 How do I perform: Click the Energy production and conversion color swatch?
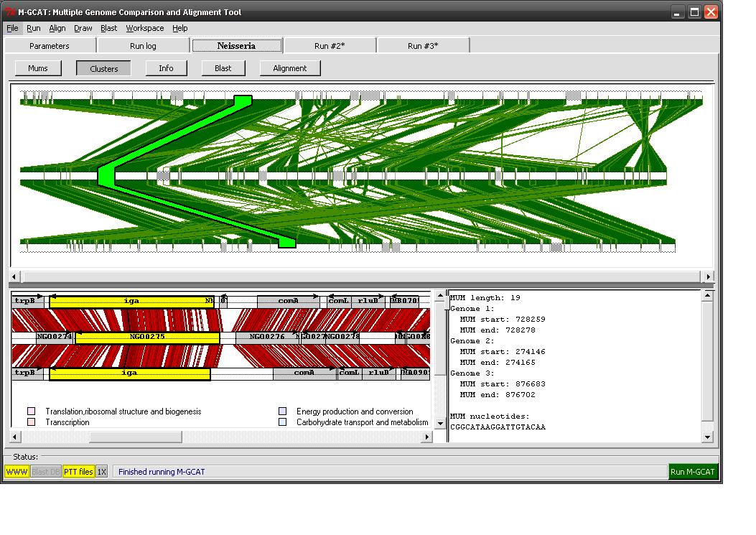point(283,411)
